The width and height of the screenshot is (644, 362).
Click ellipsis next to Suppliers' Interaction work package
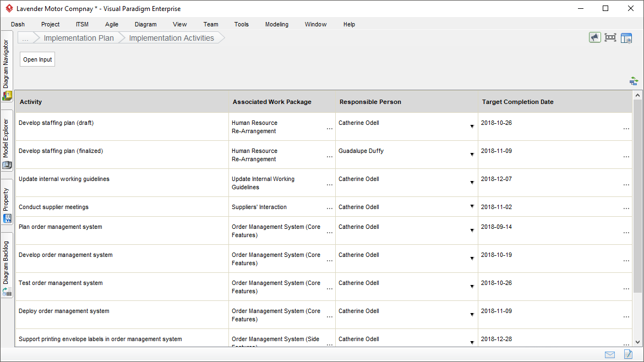coord(329,209)
